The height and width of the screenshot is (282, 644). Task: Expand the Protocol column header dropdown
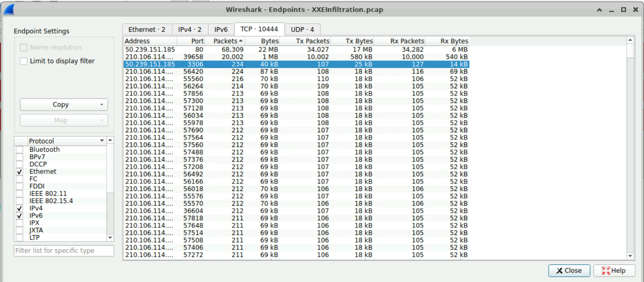pyautogui.click(x=102, y=141)
